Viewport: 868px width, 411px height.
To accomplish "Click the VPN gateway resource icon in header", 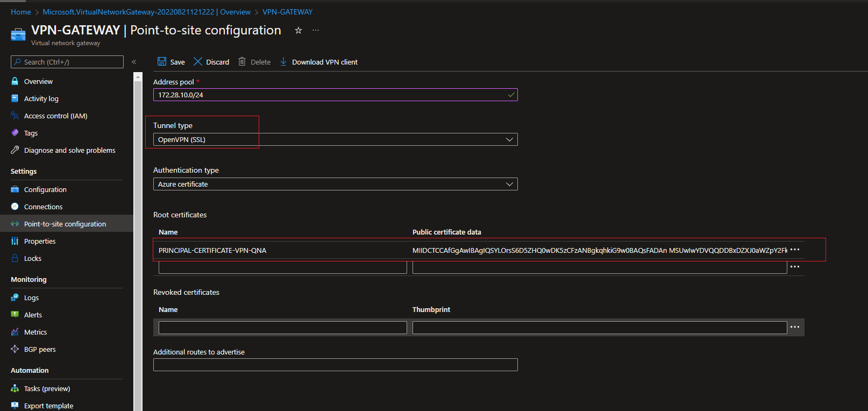I will 18,35.
